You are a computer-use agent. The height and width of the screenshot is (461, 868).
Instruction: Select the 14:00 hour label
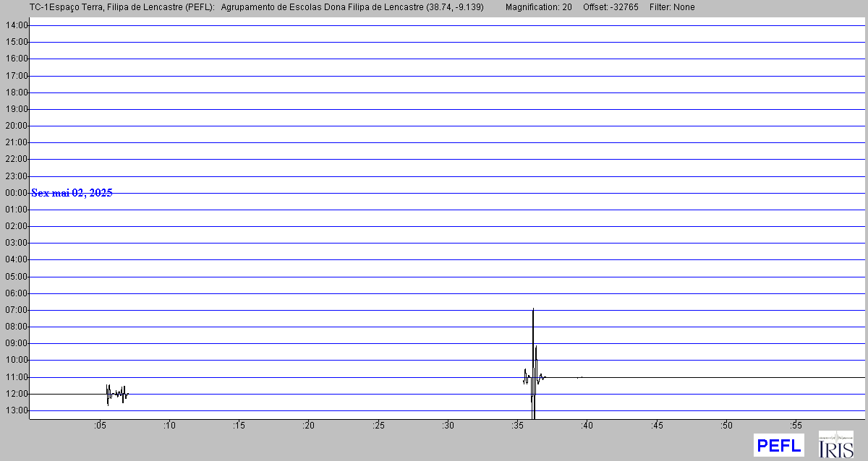point(16,25)
